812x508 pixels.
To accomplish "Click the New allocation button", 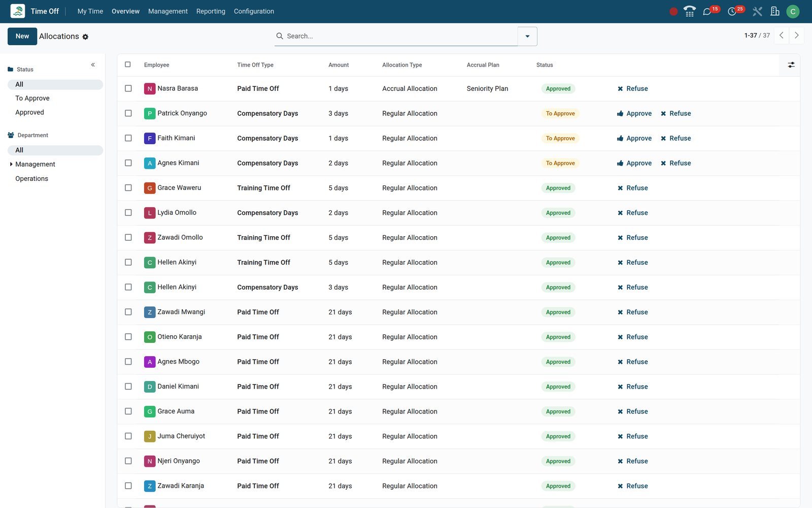I will tap(22, 37).
